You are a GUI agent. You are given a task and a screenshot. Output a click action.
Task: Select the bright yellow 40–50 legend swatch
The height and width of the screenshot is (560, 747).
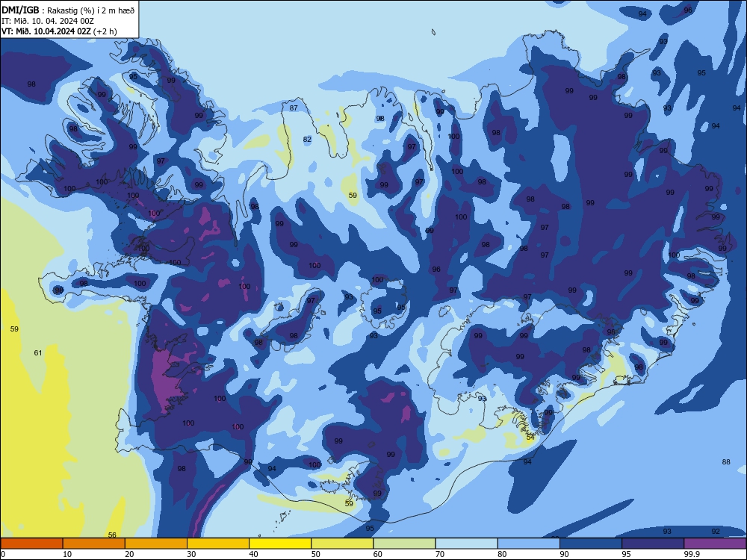(280, 544)
